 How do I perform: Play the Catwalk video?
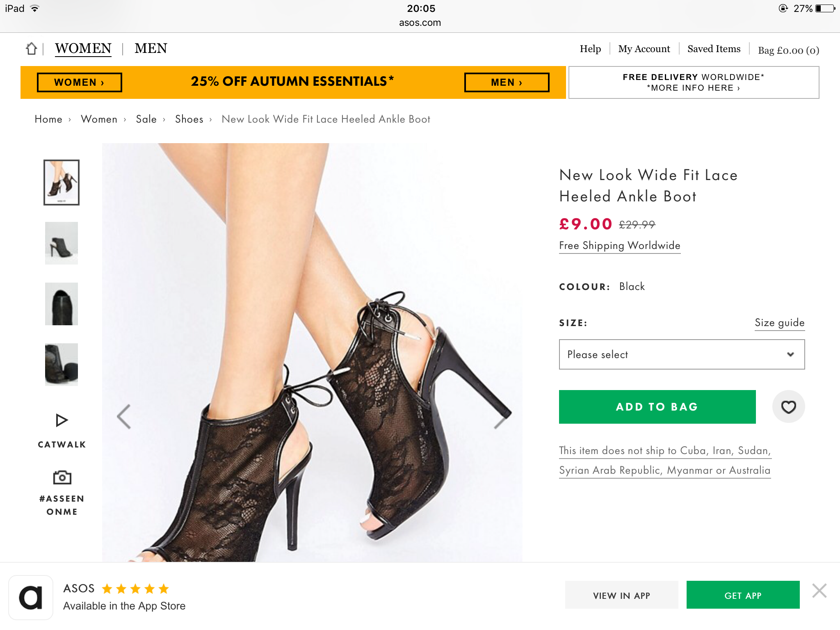tap(62, 420)
